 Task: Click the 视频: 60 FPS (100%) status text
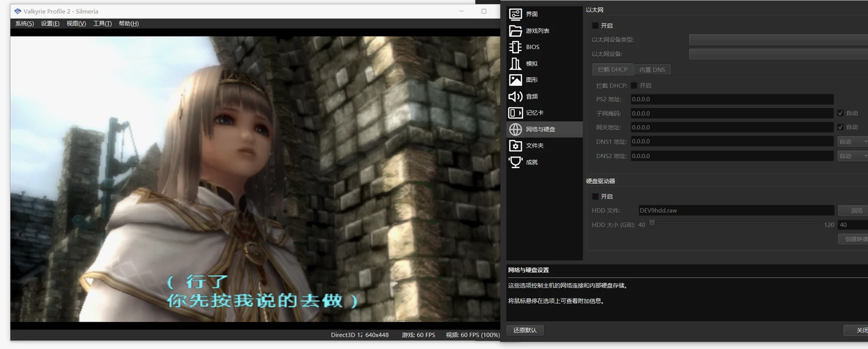click(x=473, y=335)
